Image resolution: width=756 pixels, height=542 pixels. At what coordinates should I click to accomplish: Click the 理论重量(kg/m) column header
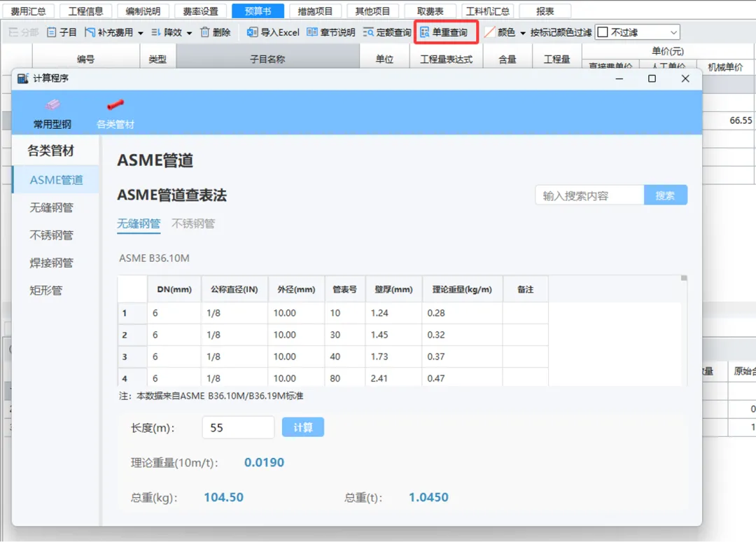click(462, 289)
